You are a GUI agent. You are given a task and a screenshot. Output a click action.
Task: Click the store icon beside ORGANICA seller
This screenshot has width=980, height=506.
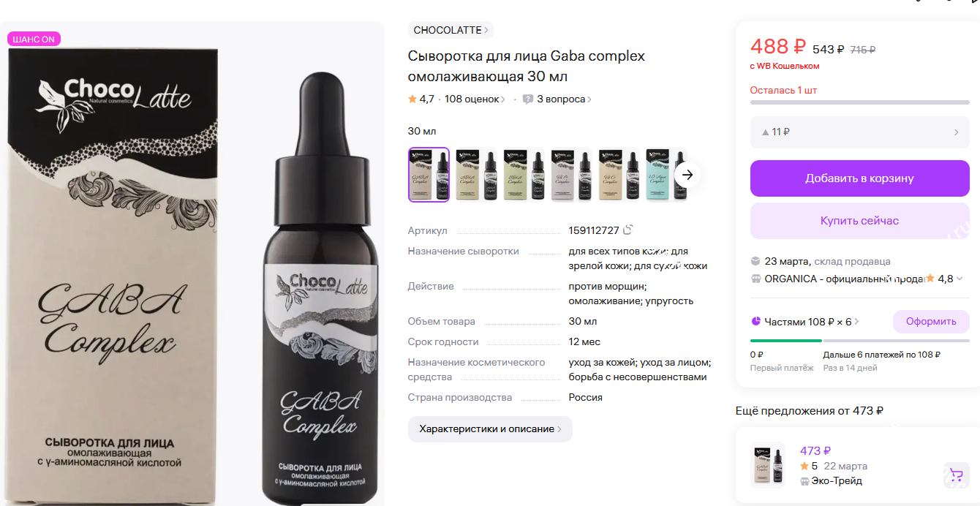coord(755,279)
